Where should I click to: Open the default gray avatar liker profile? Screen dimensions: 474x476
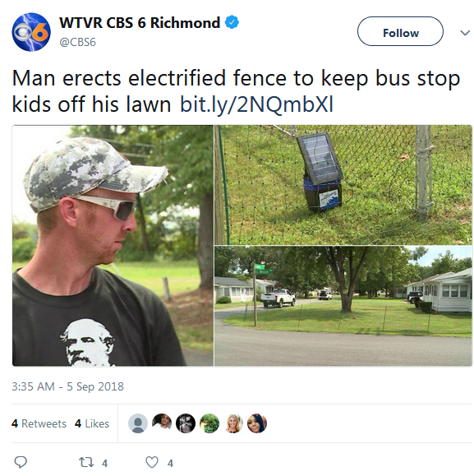point(138,423)
